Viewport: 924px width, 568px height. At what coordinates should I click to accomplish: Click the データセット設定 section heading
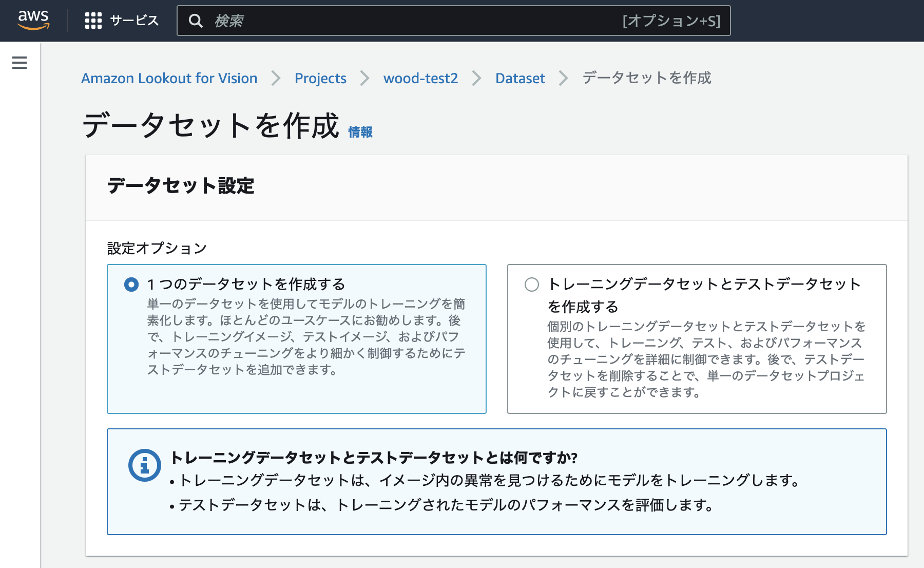[x=181, y=186]
